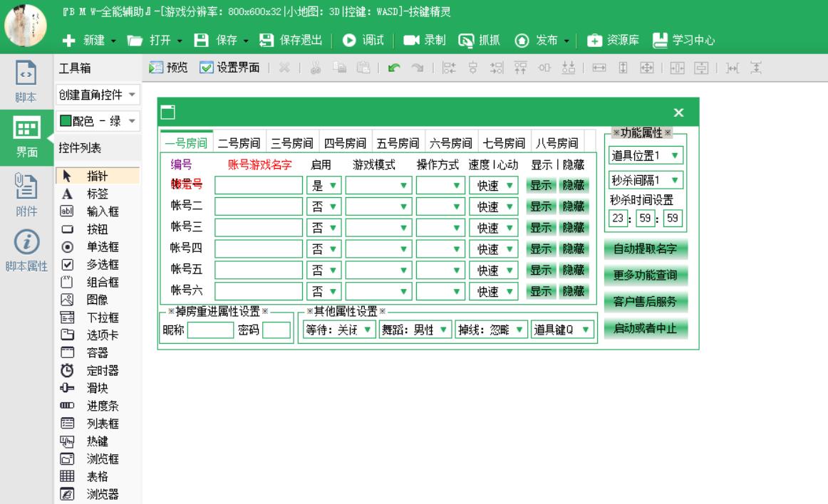The height and width of the screenshot is (504, 828).
Task: Switch to the 三号房间 tab
Action: [x=290, y=143]
